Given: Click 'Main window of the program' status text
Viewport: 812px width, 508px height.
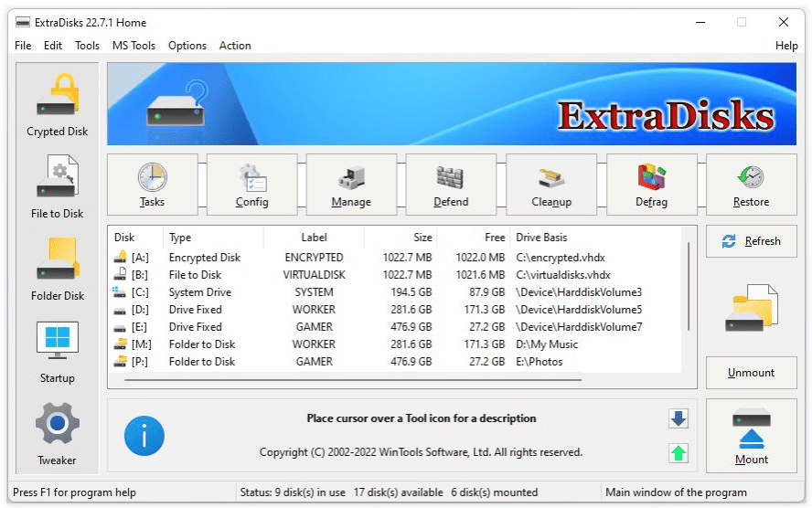Looking at the screenshot, I should coord(676,492).
